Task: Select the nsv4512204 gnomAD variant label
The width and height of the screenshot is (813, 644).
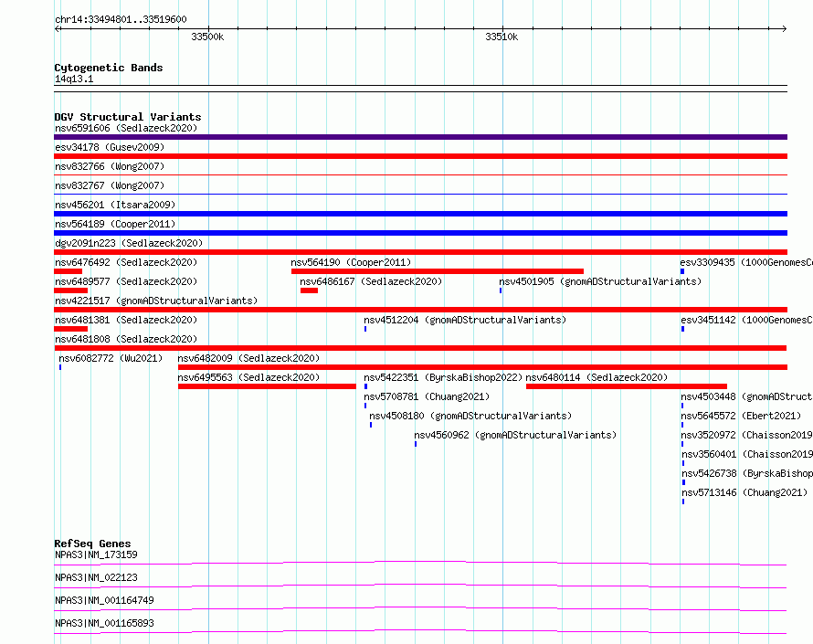Action: click(x=465, y=320)
